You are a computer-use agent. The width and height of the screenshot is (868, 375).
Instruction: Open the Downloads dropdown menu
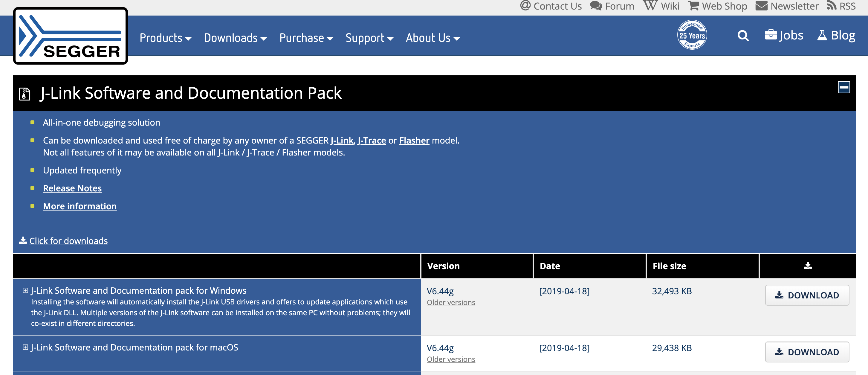(235, 38)
